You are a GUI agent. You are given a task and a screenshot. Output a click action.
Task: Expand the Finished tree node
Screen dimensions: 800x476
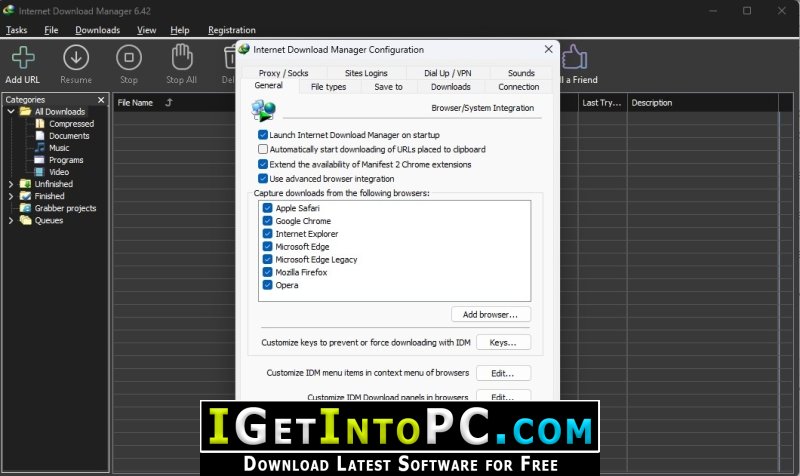tap(11, 196)
